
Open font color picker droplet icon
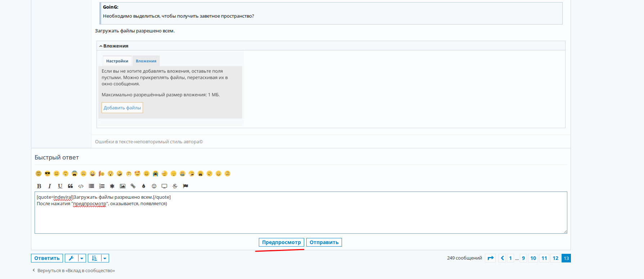click(x=144, y=186)
